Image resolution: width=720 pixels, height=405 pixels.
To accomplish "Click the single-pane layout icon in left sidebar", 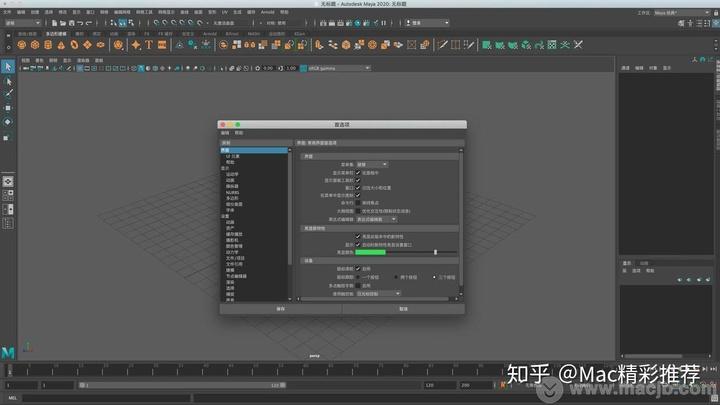I will (8, 181).
